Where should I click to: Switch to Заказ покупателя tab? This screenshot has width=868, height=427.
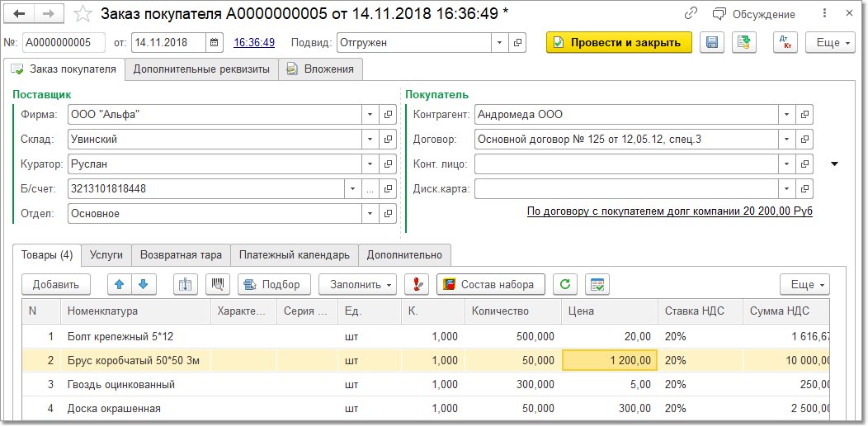64,69
